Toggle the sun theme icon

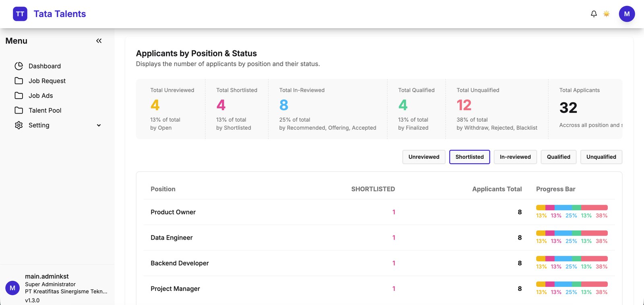click(x=606, y=14)
